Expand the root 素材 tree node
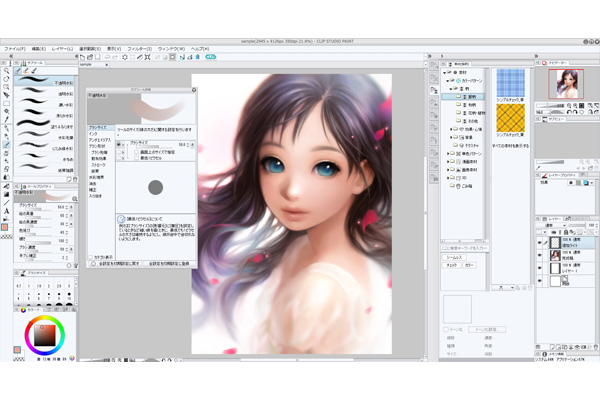Image resolution: width=600 pixels, height=400 pixels. (x=441, y=73)
